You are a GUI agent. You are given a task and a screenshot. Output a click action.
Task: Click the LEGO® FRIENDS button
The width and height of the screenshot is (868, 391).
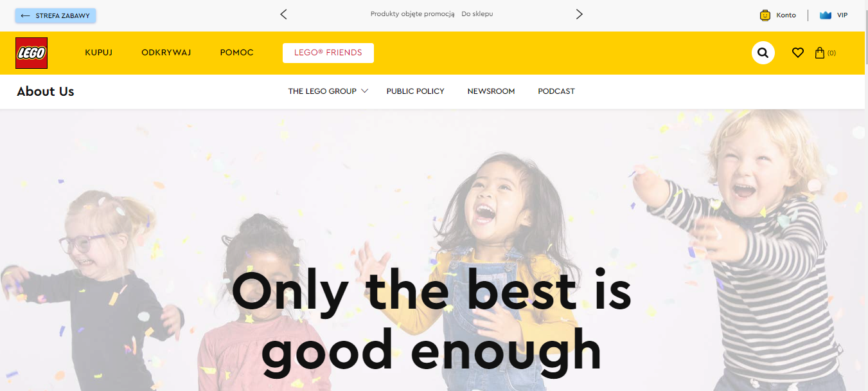click(328, 53)
